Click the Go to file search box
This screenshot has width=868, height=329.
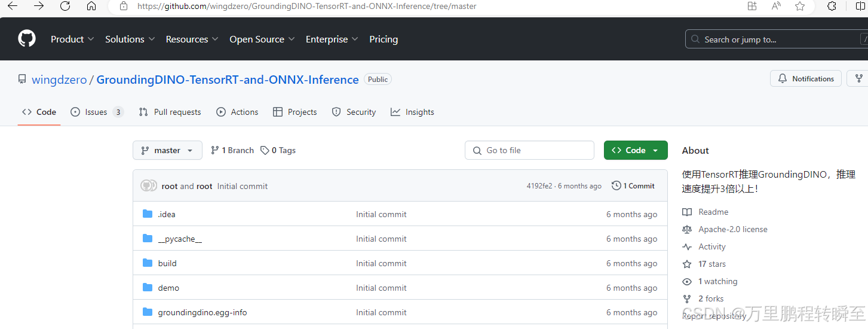point(529,150)
